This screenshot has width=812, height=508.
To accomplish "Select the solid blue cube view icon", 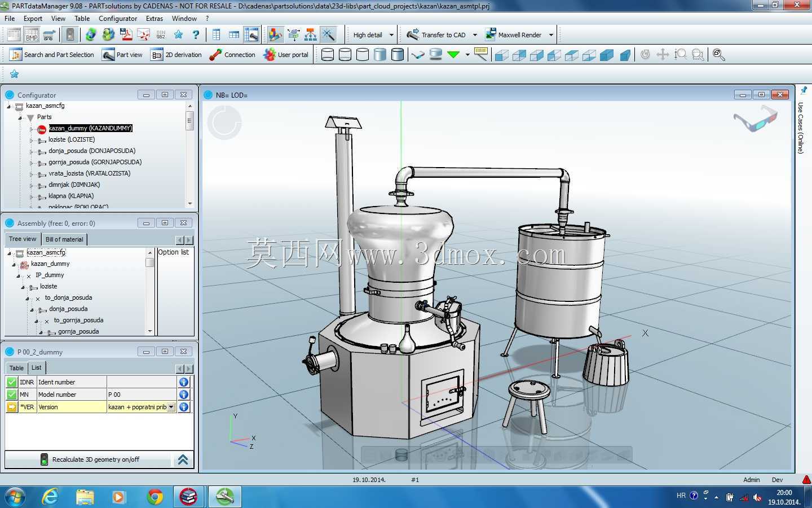I will (607, 55).
